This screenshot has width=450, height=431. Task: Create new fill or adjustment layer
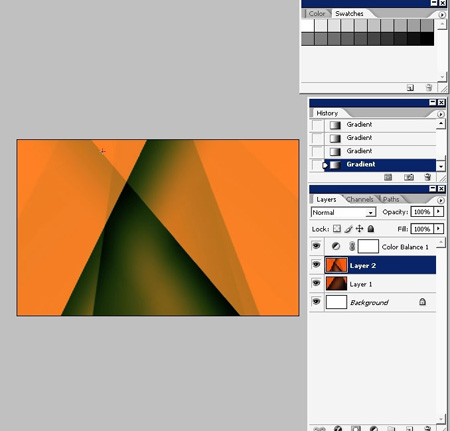(374, 428)
